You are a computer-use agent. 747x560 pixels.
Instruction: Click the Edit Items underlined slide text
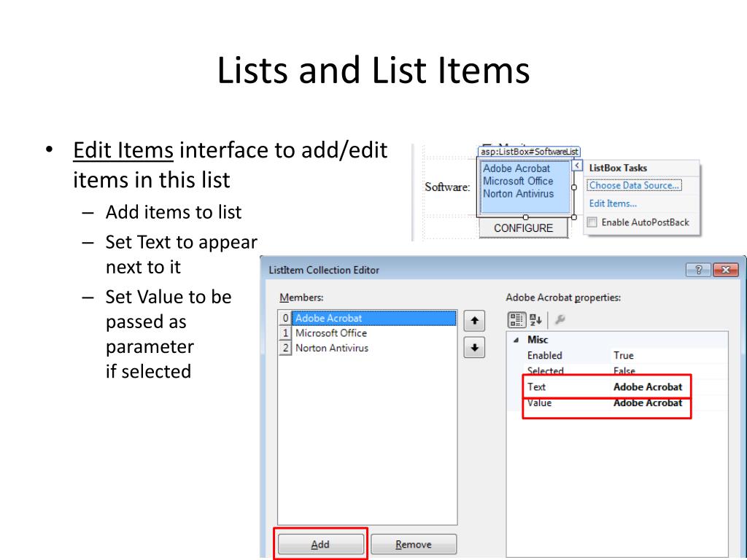pyautogui.click(x=123, y=150)
